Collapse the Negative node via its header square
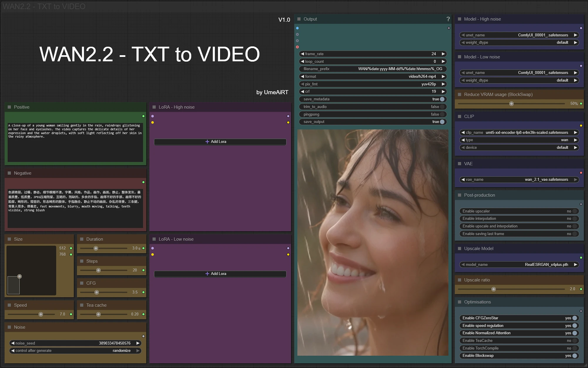 point(9,173)
